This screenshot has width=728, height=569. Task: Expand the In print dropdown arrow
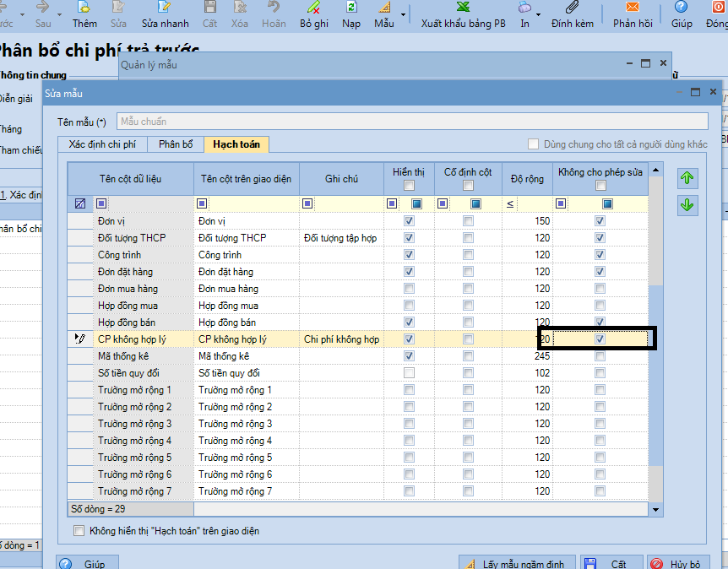[x=538, y=14]
